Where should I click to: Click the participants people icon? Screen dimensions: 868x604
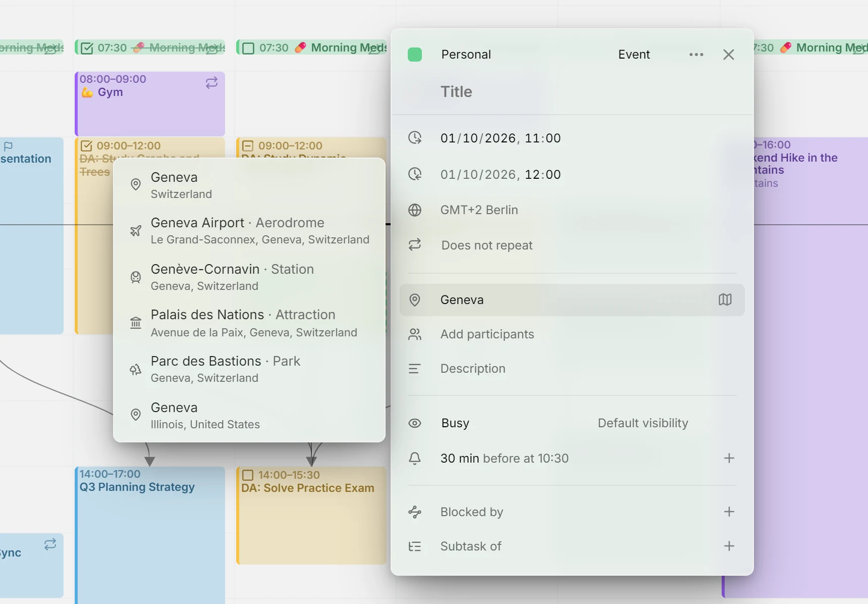(x=415, y=334)
